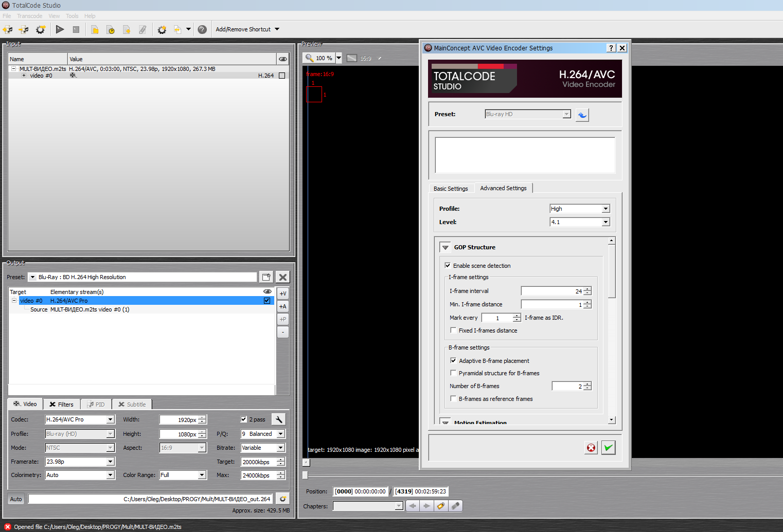Add chapter marker tag icon
The width and height of the screenshot is (783, 532).
[441, 506]
